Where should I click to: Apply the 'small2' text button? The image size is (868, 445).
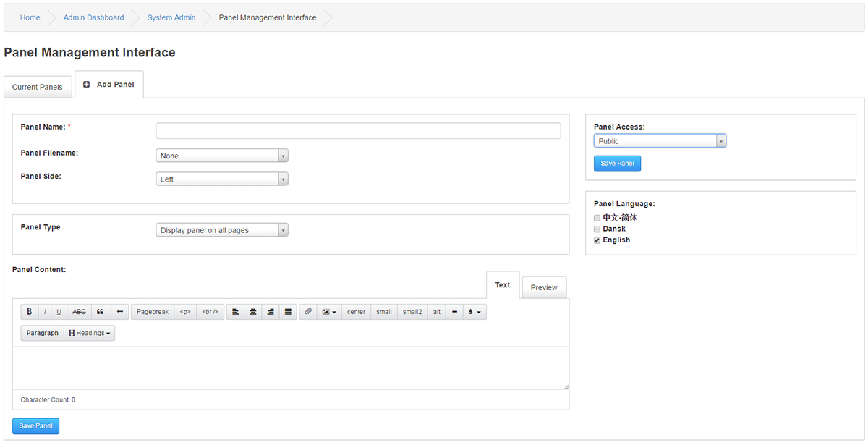click(x=412, y=312)
